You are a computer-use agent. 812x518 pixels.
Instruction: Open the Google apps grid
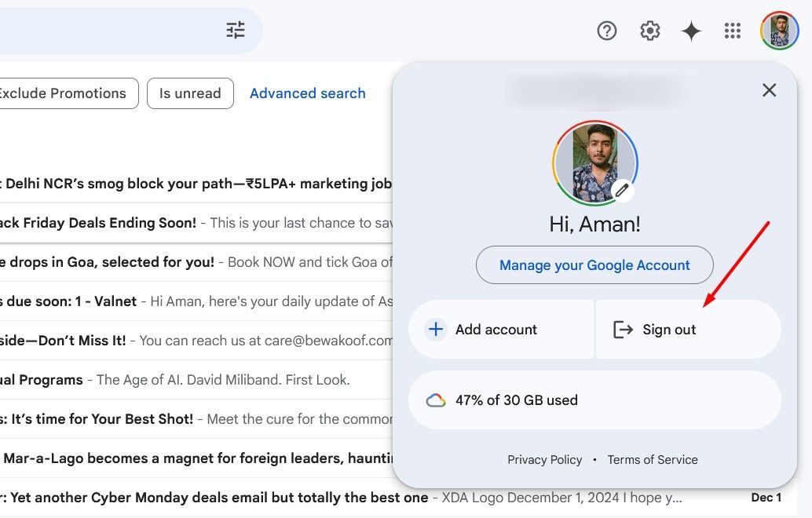[733, 31]
